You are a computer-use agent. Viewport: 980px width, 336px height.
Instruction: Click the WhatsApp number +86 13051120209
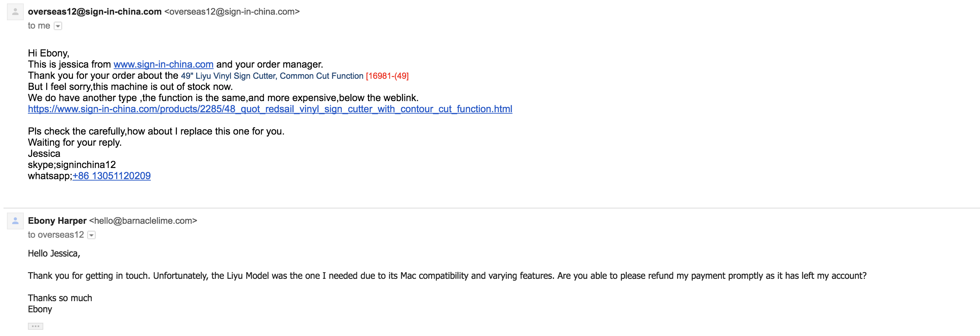pyautogui.click(x=111, y=176)
